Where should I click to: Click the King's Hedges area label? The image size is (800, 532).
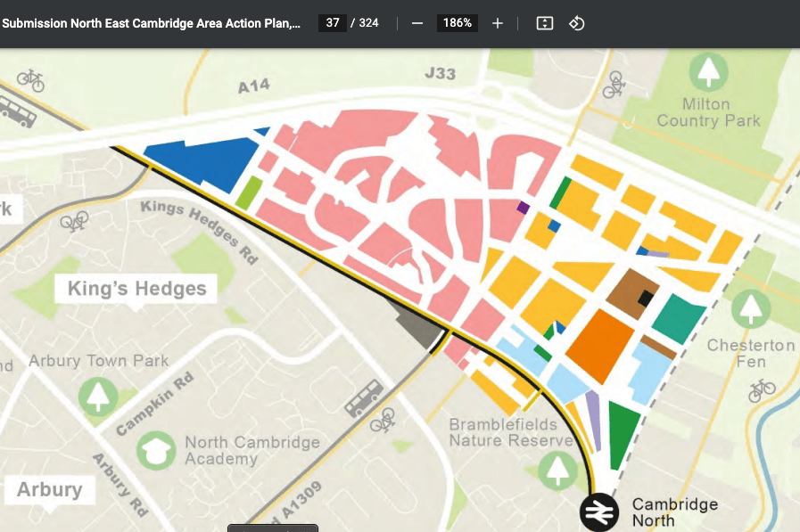pyautogui.click(x=136, y=289)
